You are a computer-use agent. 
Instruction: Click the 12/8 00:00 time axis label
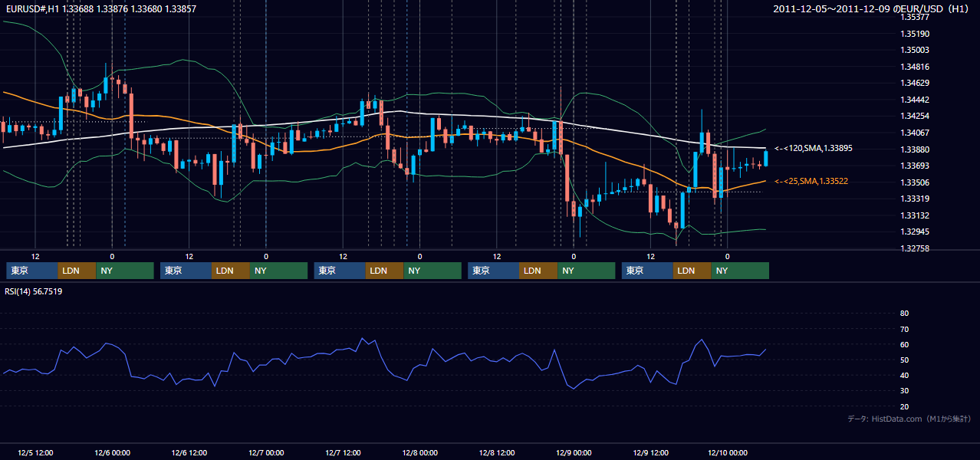pyautogui.click(x=419, y=452)
